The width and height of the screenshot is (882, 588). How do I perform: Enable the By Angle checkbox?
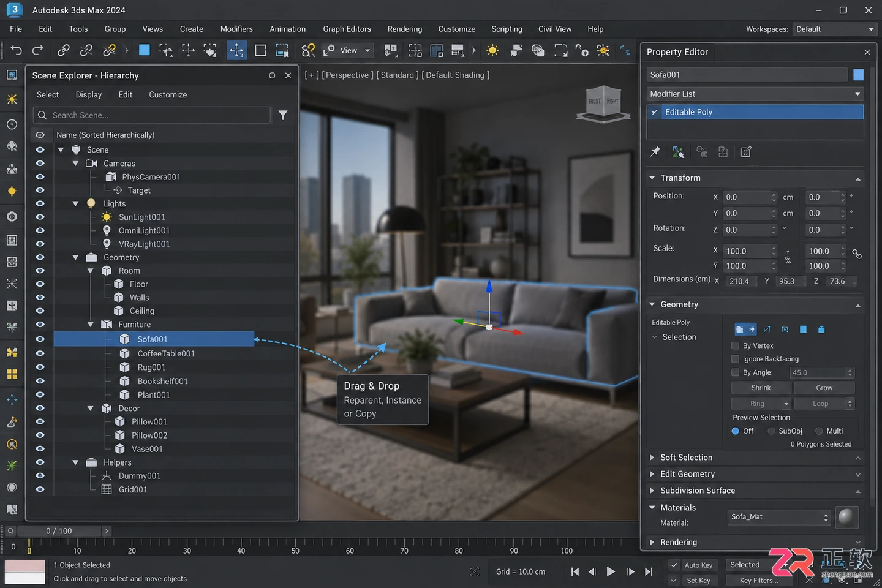click(x=735, y=372)
